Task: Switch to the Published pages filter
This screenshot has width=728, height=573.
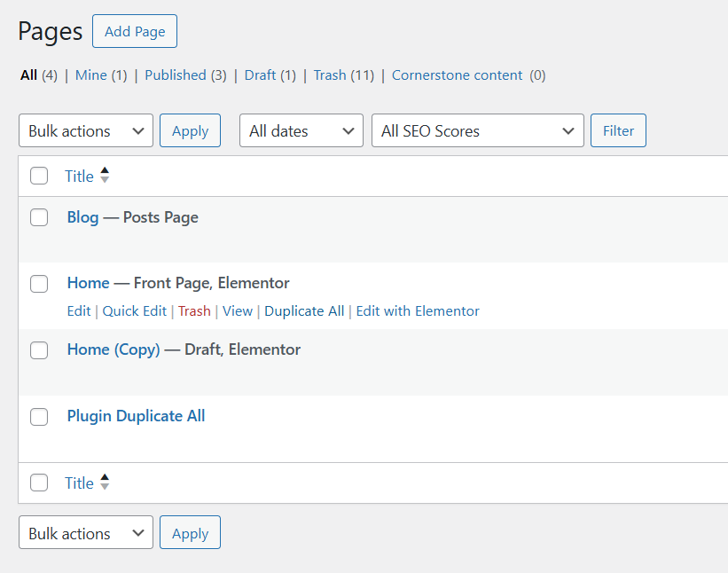Action: pyautogui.click(x=176, y=75)
